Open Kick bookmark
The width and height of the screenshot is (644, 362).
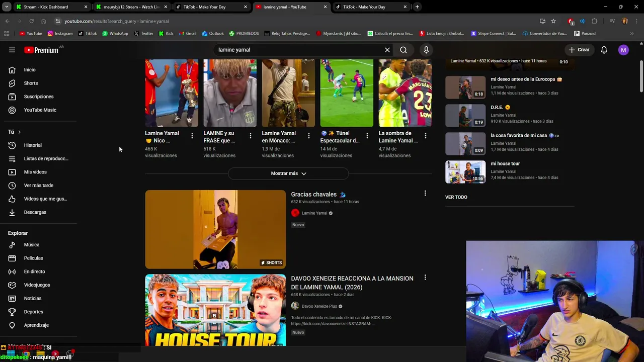[166, 34]
